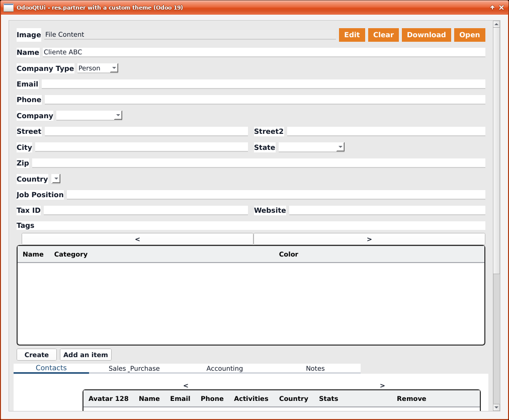Click the City input field
The height and width of the screenshot is (420, 509).
pyautogui.click(x=141, y=147)
